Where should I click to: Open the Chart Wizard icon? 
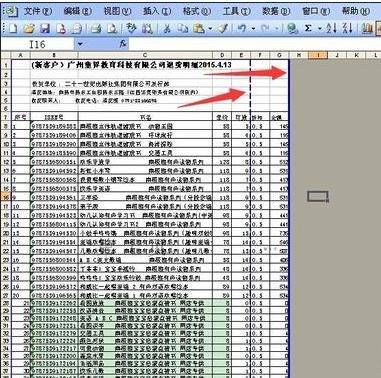(x=367, y=29)
